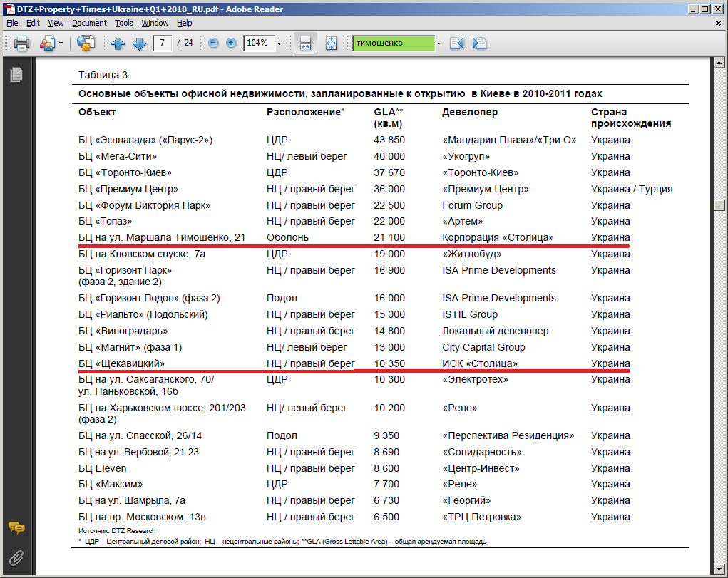
Task: Open the zoom level dropdown arrow
Action: tap(279, 43)
